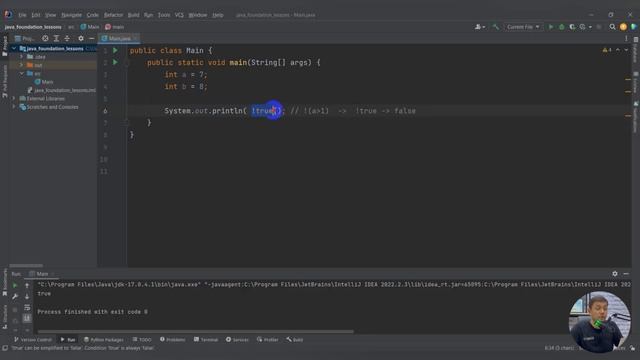Open the Problems tool window
Image resolution: width=640 pixels, height=360 pixels.
tap(173, 340)
